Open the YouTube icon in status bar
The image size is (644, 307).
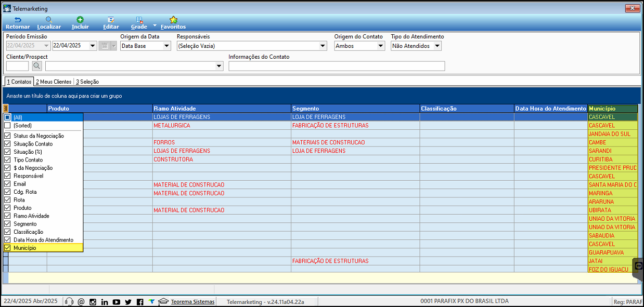point(116,302)
